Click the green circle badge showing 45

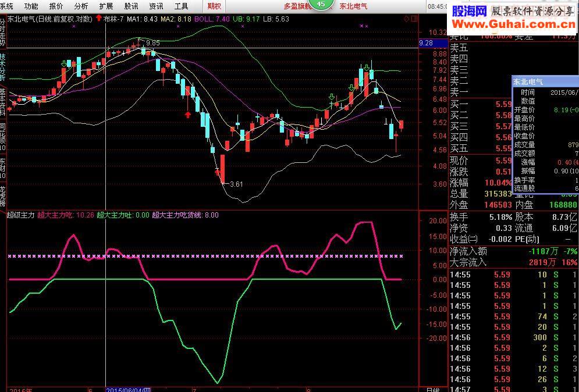click(x=321, y=5)
